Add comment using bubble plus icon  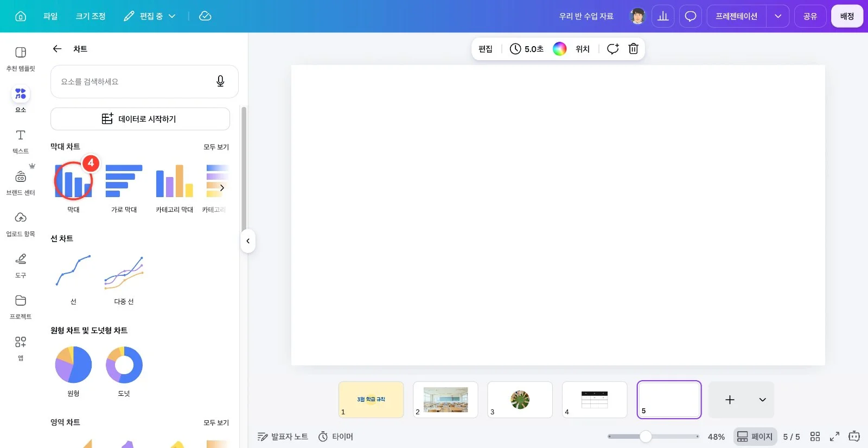(x=613, y=49)
